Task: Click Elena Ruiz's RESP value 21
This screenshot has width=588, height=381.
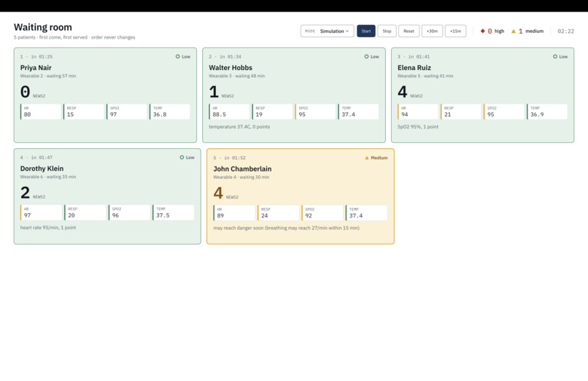Action: click(448, 115)
